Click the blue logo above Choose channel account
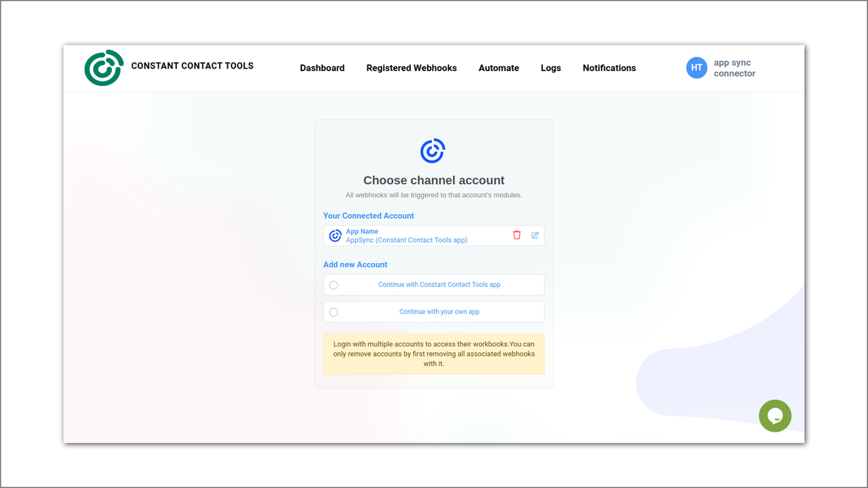The height and width of the screenshot is (488, 868). (x=433, y=150)
